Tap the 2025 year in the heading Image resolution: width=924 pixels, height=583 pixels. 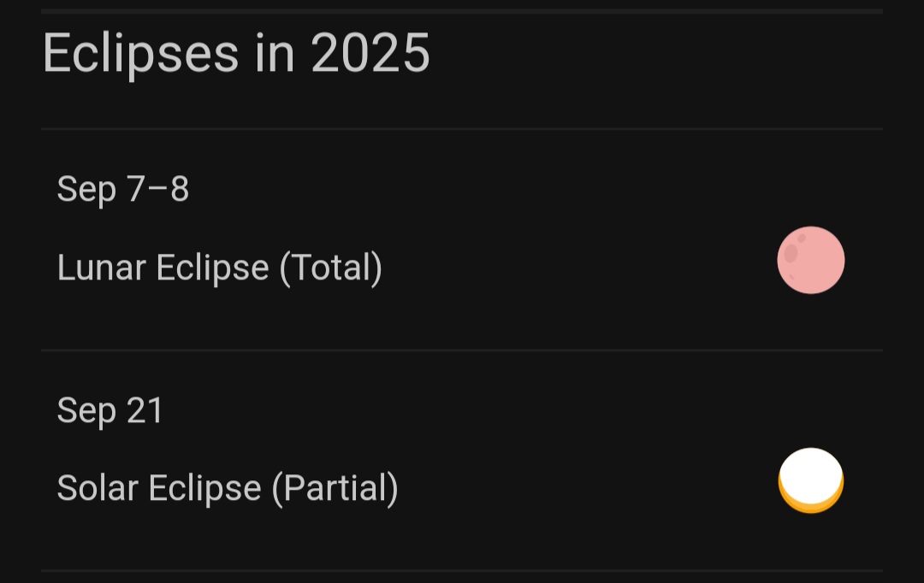tap(370, 53)
